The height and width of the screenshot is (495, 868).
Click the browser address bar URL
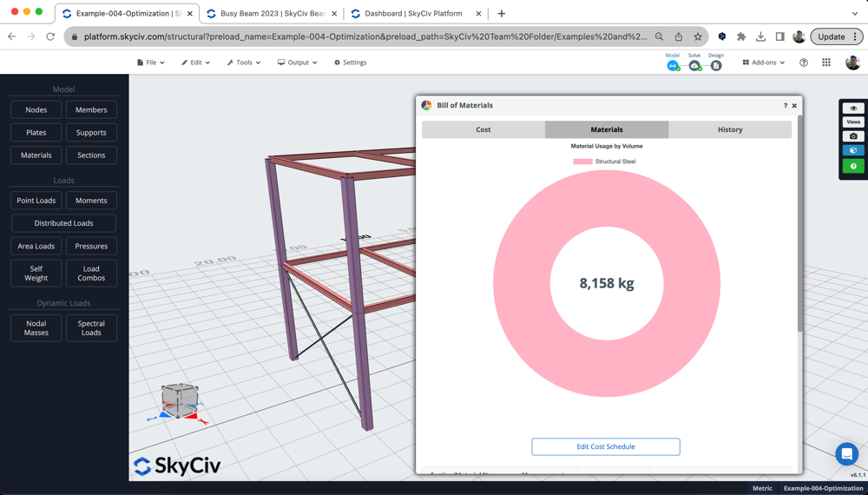(x=365, y=36)
